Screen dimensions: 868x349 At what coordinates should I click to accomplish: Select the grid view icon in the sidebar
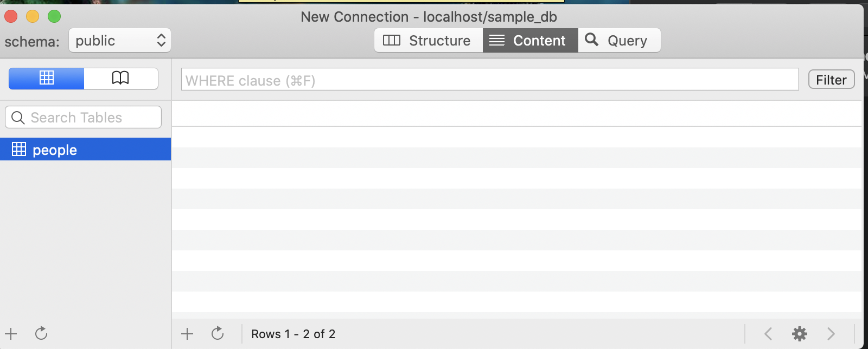click(x=46, y=78)
